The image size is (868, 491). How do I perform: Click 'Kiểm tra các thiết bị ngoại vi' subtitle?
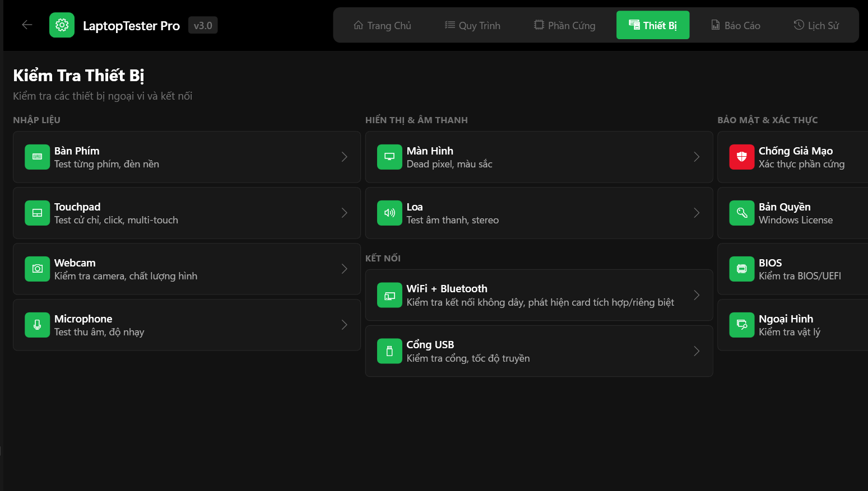coord(103,96)
